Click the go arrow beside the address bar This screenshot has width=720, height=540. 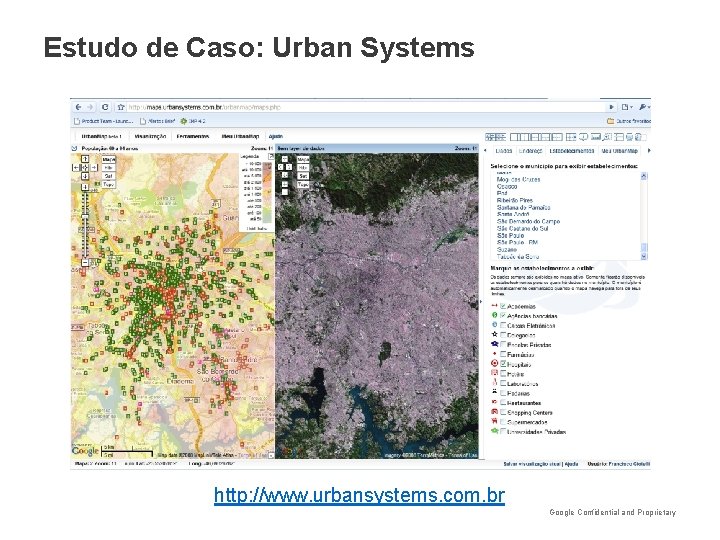tap(612, 107)
